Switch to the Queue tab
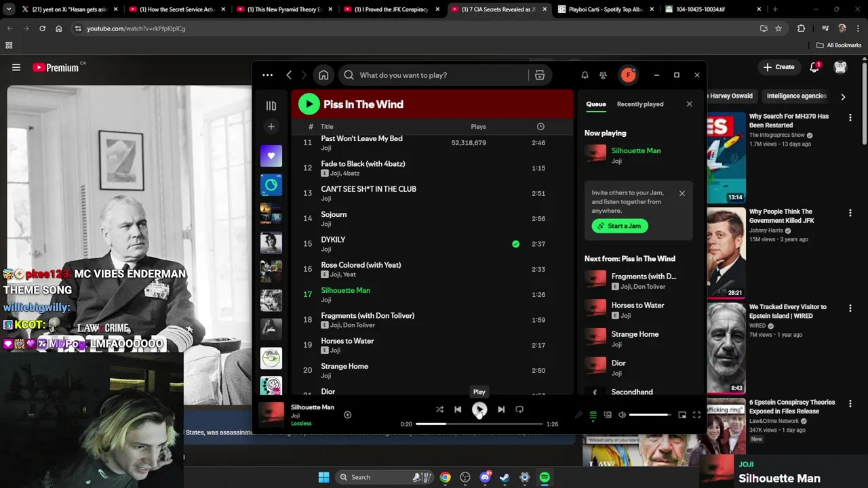The image size is (868, 488). tap(596, 104)
